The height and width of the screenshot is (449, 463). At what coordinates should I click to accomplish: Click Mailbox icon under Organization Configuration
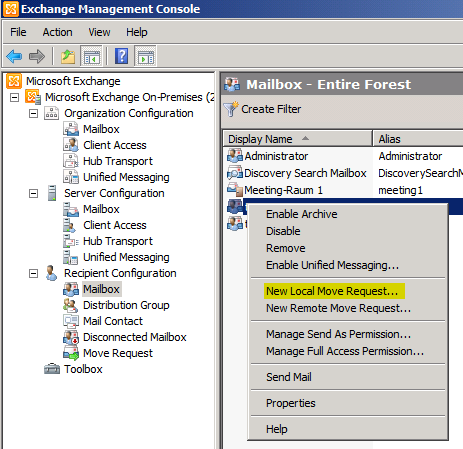(x=71, y=129)
